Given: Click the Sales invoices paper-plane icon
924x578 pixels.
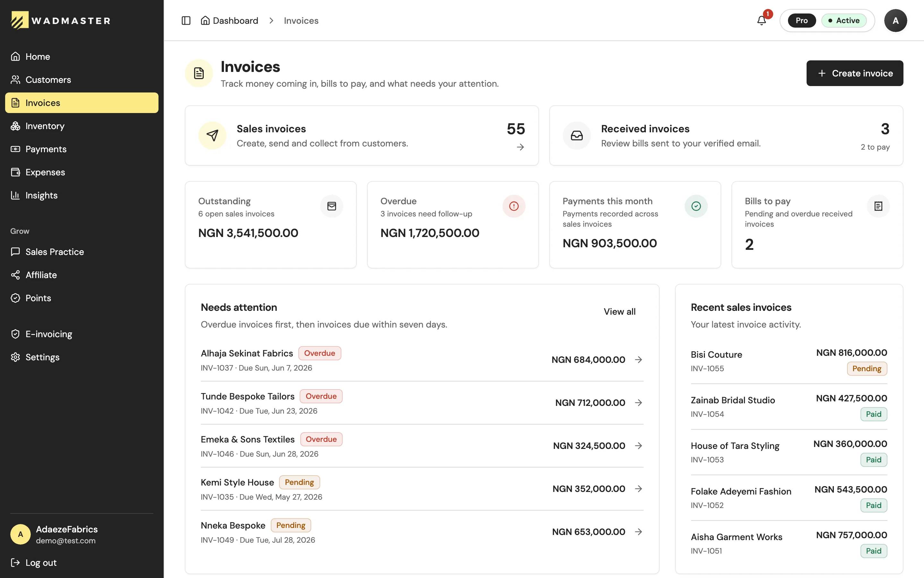Looking at the screenshot, I should [x=212, y=135].
